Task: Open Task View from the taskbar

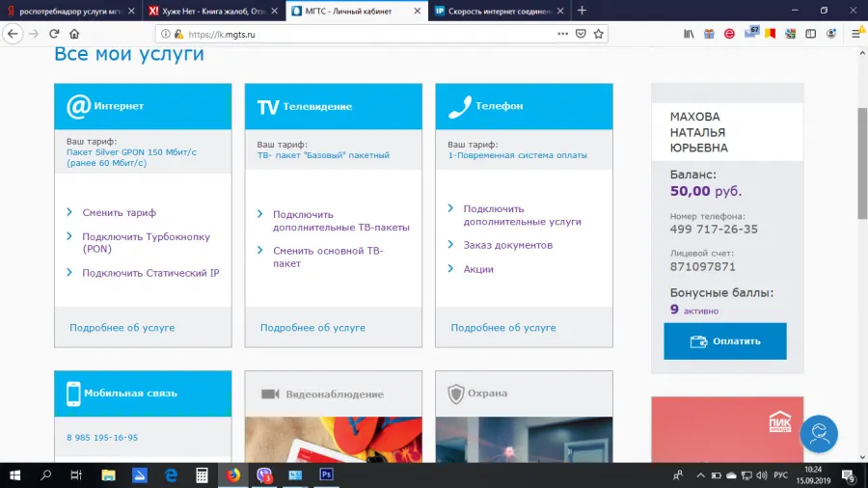Action: click(x=76, y=474)
